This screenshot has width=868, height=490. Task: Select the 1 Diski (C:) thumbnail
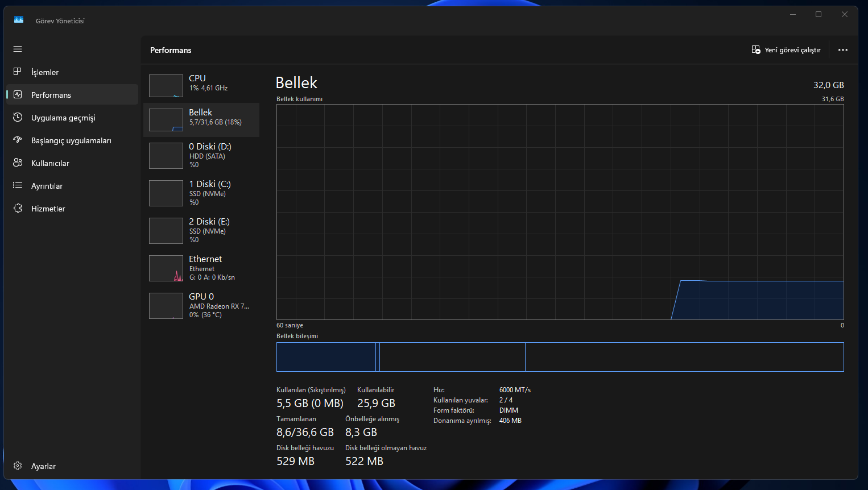166,193
